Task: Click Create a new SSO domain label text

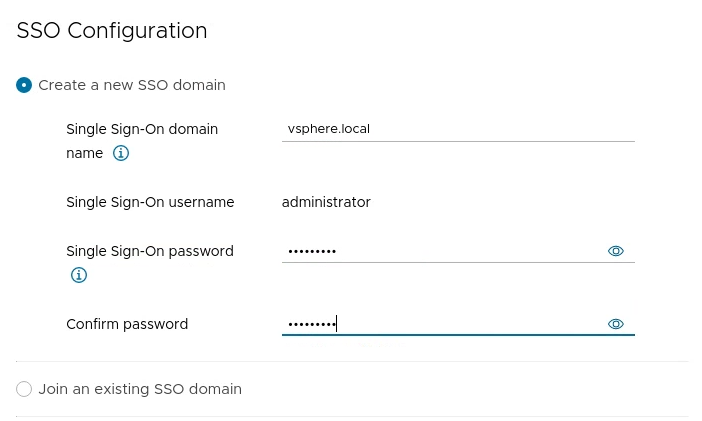Action: pos(132,85)
